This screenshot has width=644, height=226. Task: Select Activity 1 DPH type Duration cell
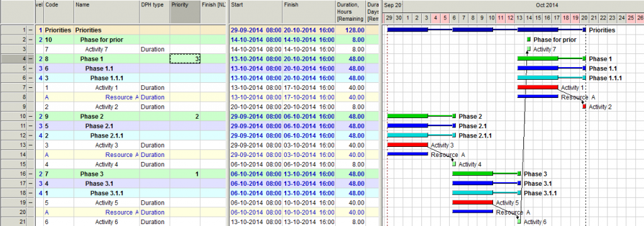pos(155,87)
